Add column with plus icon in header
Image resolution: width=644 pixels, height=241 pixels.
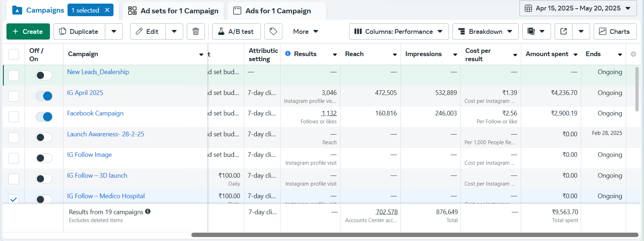point(633,54)
